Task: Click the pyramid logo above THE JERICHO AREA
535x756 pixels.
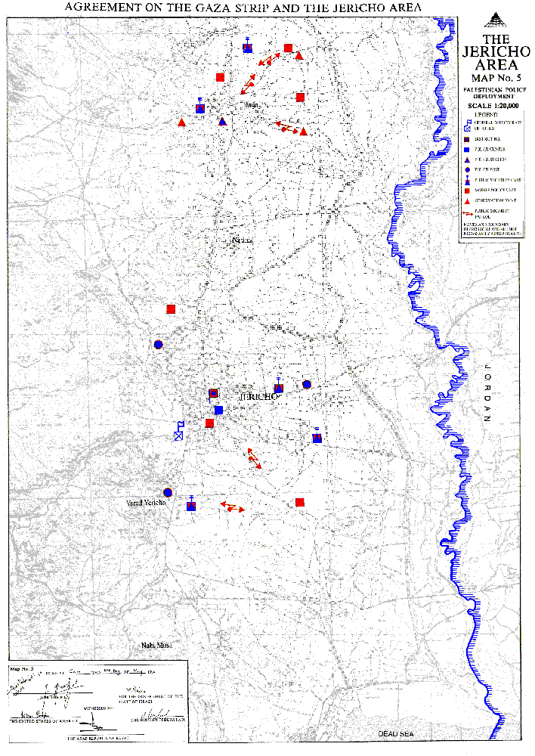Action: [496, 21]
